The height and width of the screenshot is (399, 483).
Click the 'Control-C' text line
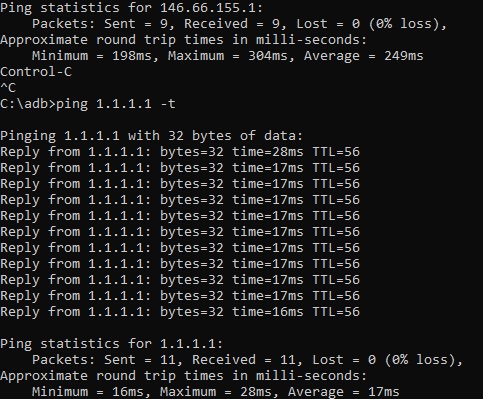[x=36, y=72]
